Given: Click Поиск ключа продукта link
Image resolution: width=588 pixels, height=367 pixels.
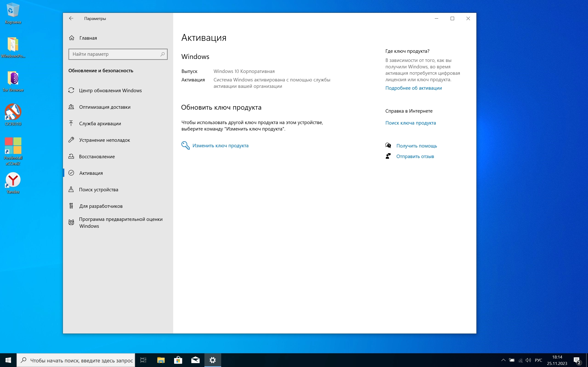Looking at the screenshot, I should coord(410,123).
